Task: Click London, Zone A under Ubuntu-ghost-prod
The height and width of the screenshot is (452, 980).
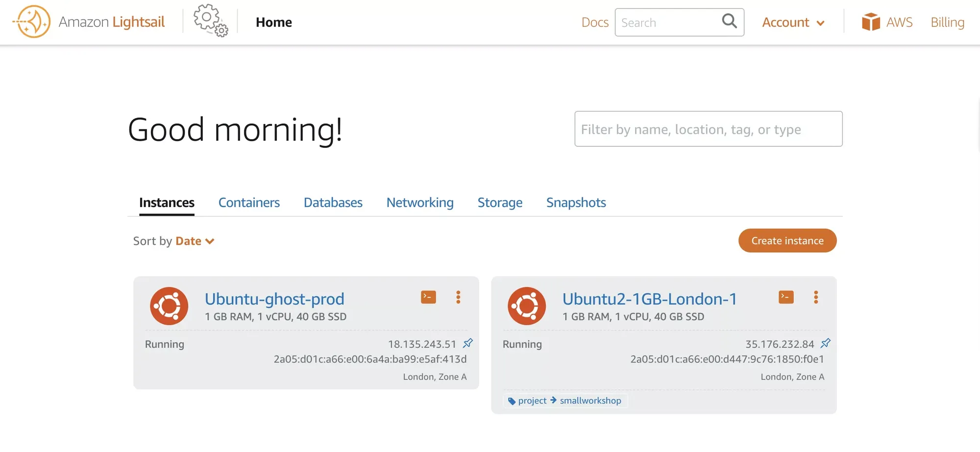Action: click(x=435, y=377)
